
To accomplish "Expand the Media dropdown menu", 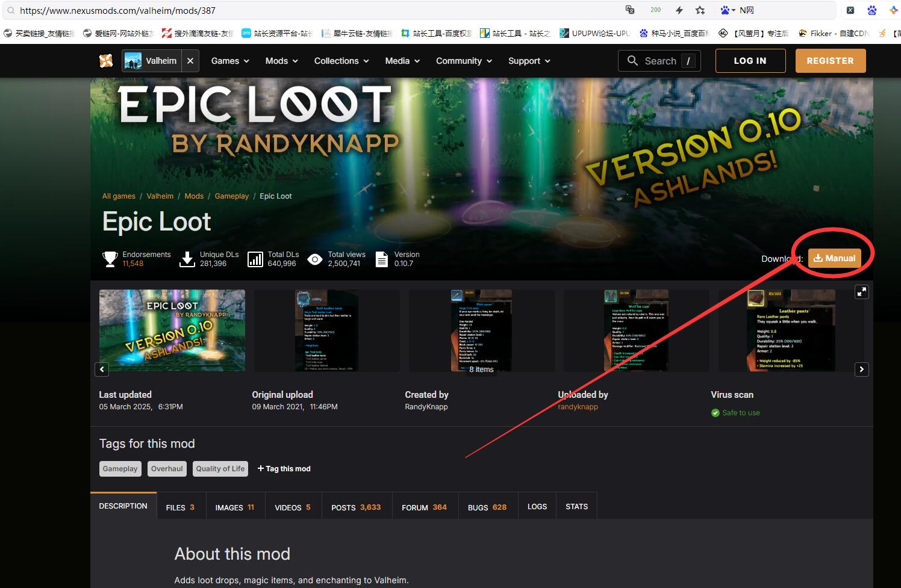I will click(402, 61).
